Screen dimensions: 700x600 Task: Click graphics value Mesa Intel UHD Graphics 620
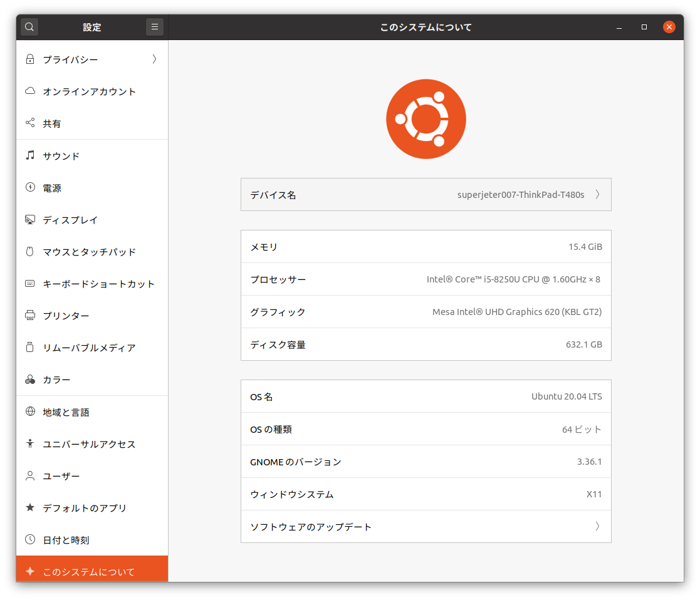517,312
